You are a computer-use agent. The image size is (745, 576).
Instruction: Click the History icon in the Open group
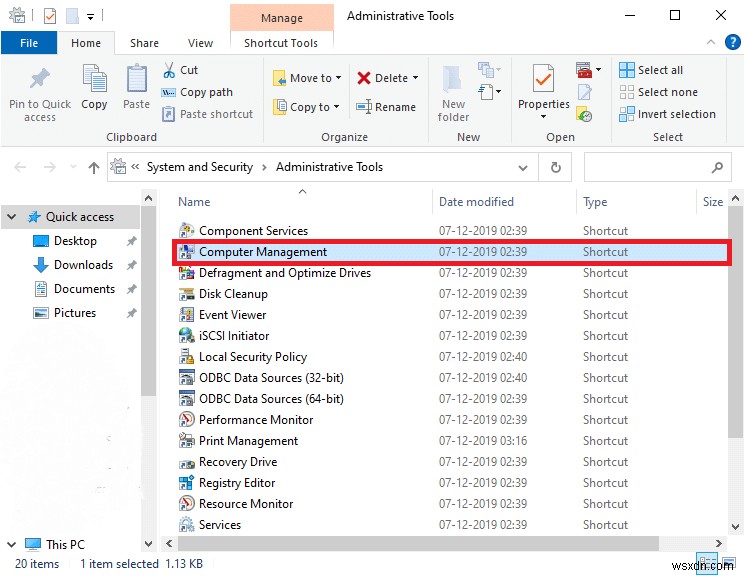[584, 114]
